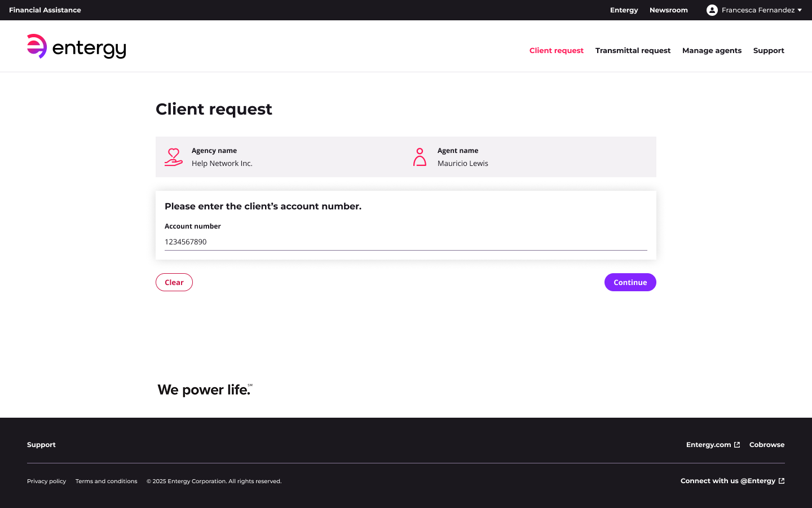812x508 pixels.
Task: Click the Clear button
Action: (x=174, y=282)
